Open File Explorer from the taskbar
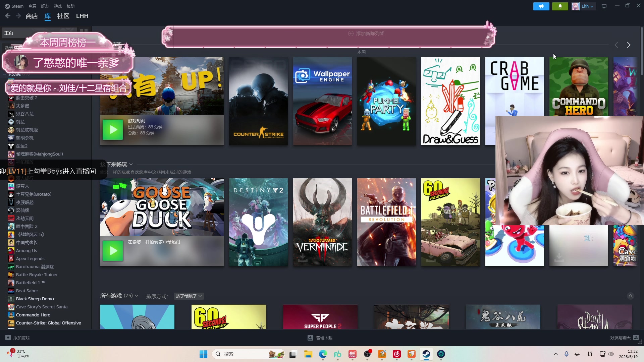 [x=308, y=354]
